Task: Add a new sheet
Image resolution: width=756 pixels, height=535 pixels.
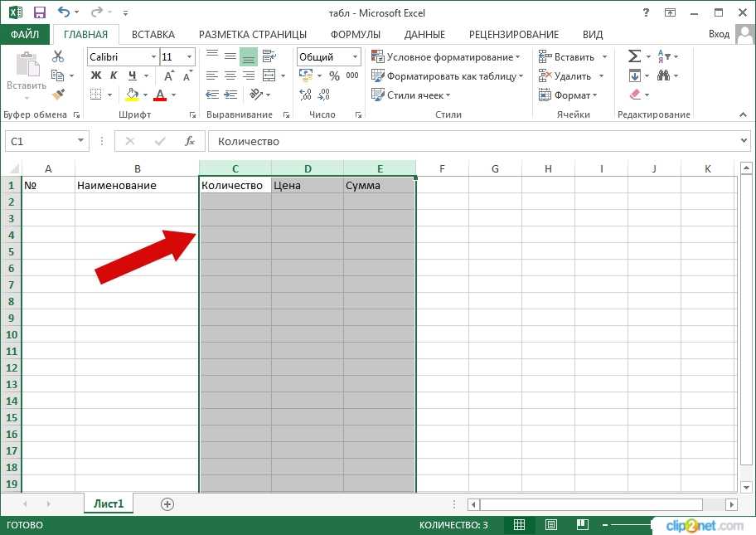Action: pyautogui.click(x=167, y=504)
